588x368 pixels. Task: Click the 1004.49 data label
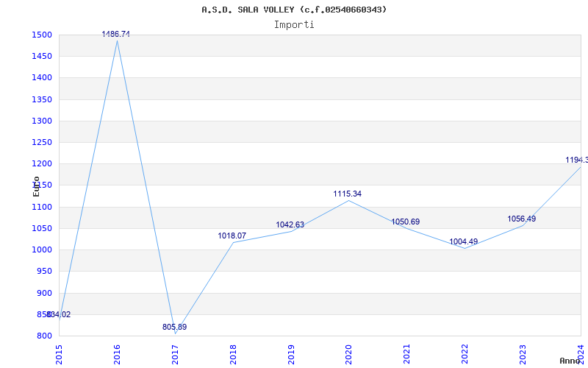pos(464,242)
